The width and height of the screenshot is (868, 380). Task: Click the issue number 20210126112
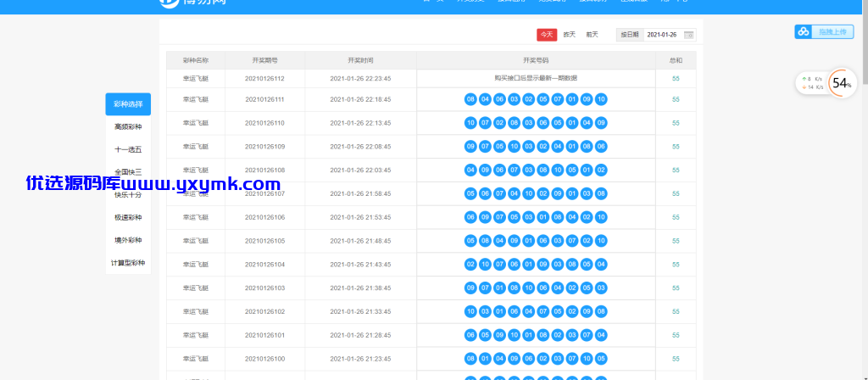(264, 79)
